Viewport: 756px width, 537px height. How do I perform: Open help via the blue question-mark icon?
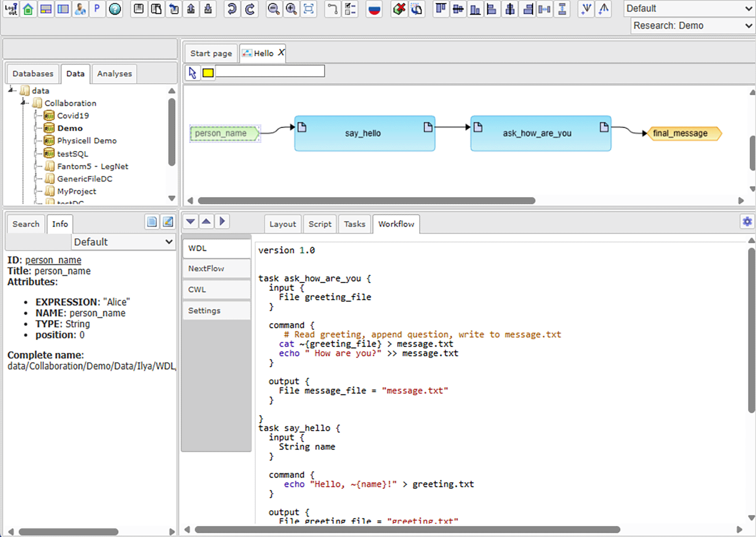click(115, 9)
